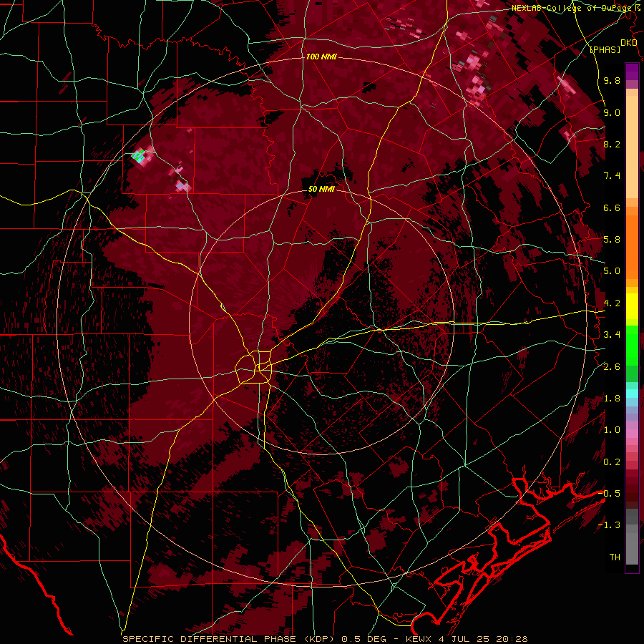Image resolution: width=644 pixels, height=644 pixels.
Task: Click the 6.6 value on color scale
Action: click(x=612, y=208)
